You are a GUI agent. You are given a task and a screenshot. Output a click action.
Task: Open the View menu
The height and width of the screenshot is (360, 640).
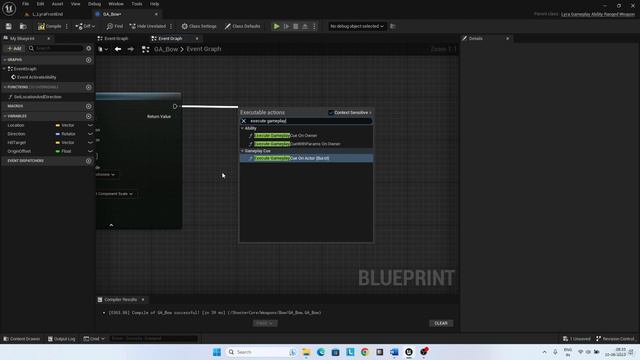tap(76, 4)
